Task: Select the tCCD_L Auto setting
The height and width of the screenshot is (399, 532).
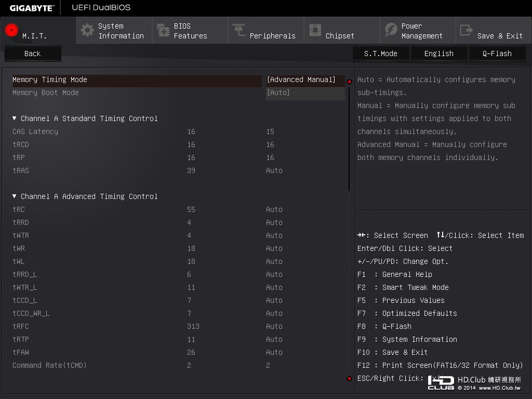Action: (274, 300)
